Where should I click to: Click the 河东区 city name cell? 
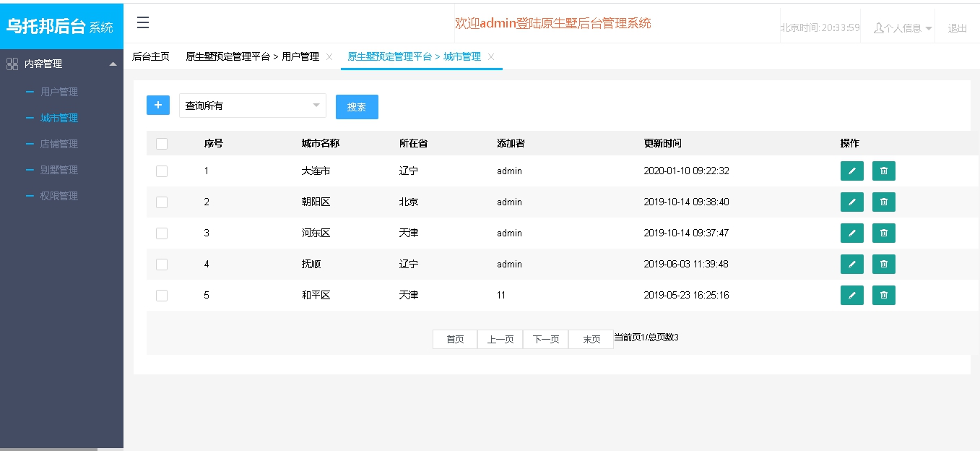(x=316, y=233)
